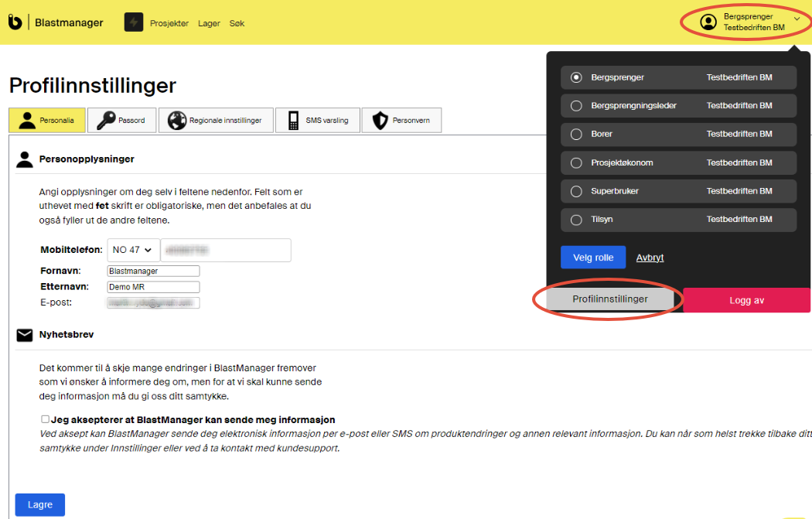Open the Prosjekter menu

[169, 23]
